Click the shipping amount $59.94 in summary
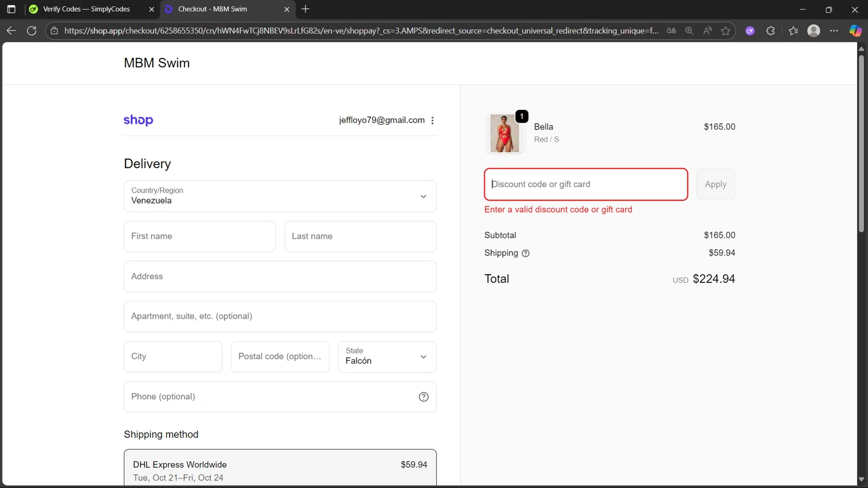 [x=722, y=253]
